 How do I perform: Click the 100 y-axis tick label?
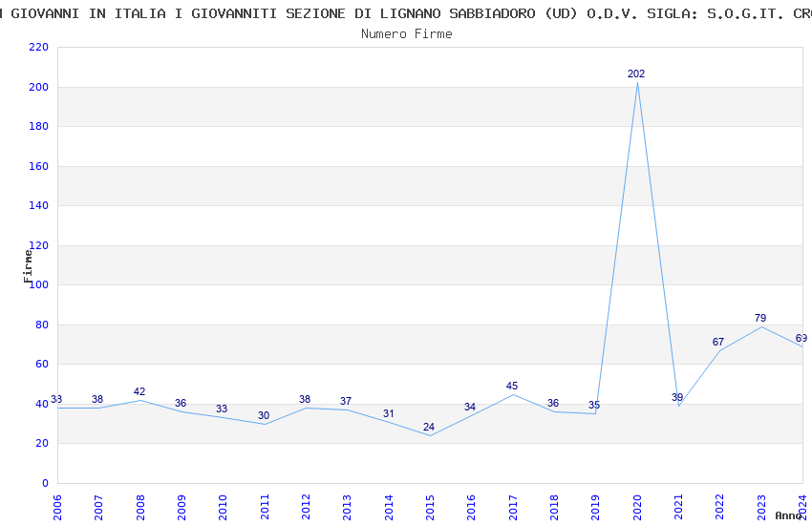tap(38, 285)
